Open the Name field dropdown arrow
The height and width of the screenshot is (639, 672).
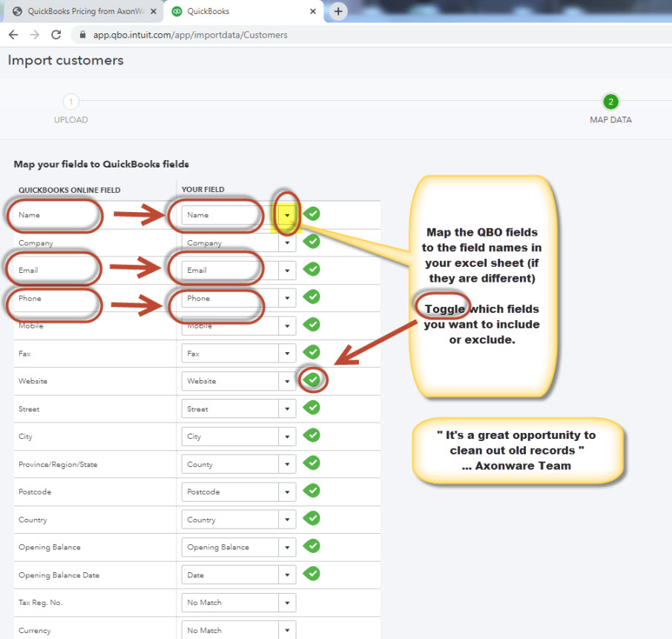287,215
